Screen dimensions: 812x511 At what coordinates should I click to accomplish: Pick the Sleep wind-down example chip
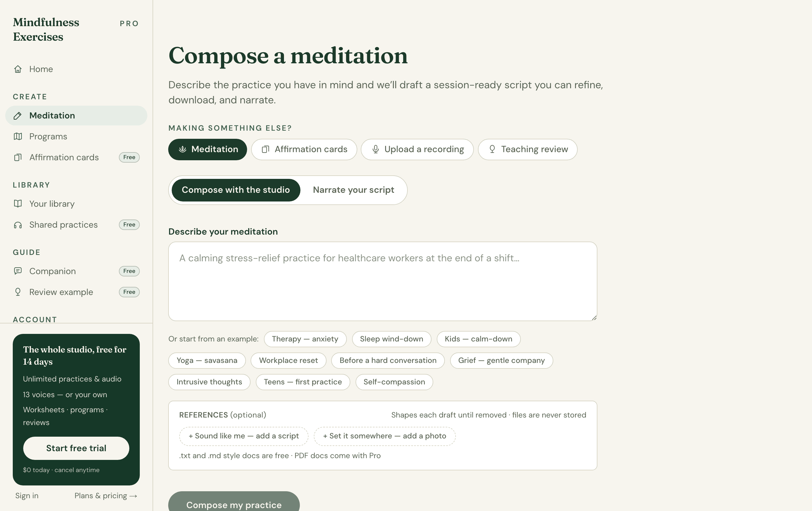coord(391,339)
